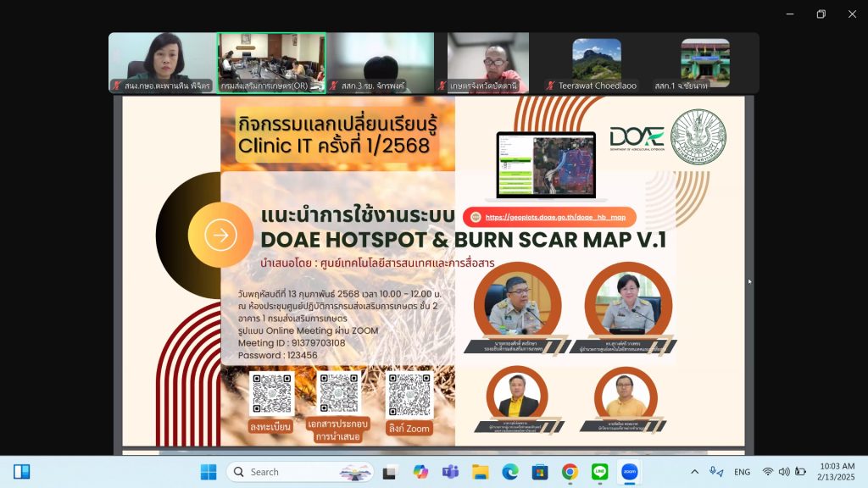Click the microphone location tray icon

716,472
